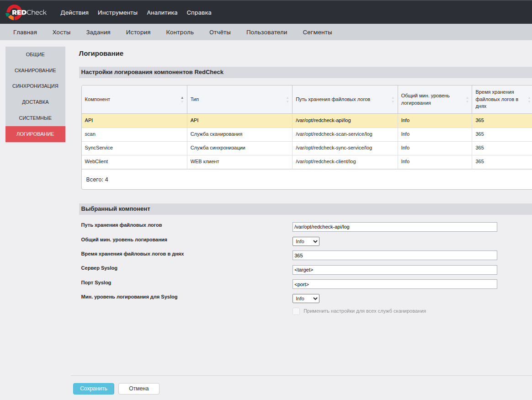
Task: Sort by Время хранения файловых логов arrows
Action: [x=529, y=99]
